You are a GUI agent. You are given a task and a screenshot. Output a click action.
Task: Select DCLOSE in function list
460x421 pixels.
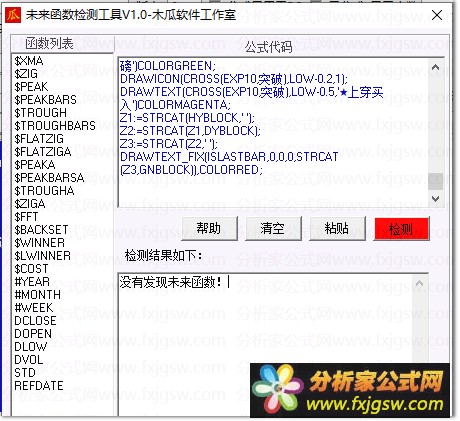coord(35,321)
